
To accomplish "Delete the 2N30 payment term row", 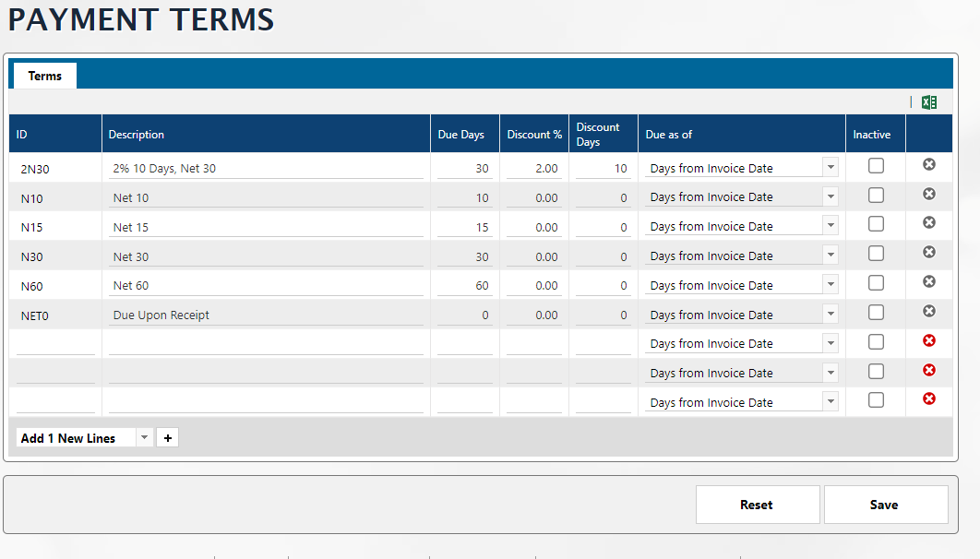I will click(x=929, y=164).
